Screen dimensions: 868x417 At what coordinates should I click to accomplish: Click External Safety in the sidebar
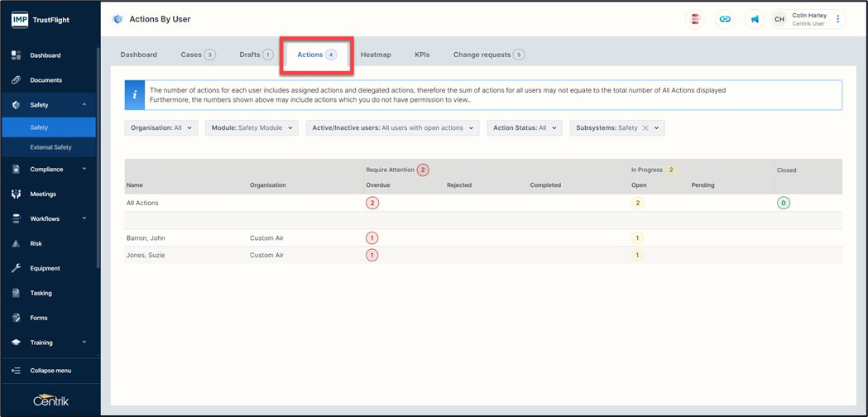tap(50, 147)
